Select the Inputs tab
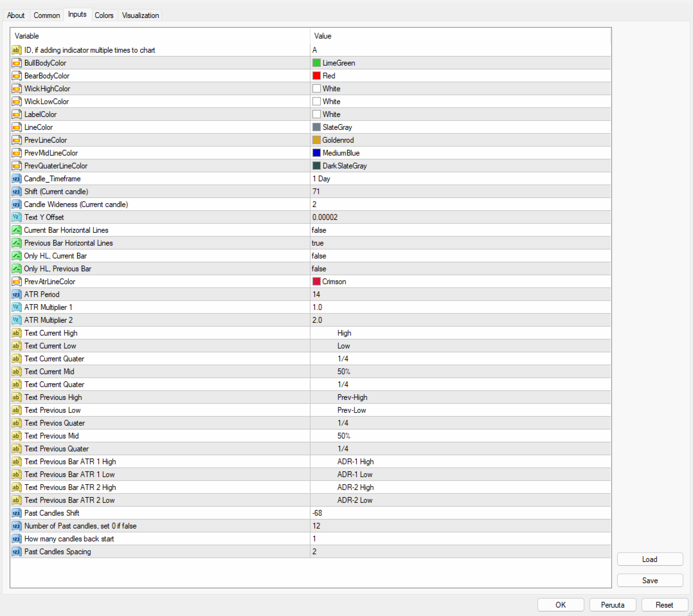 tap(77, 14)
